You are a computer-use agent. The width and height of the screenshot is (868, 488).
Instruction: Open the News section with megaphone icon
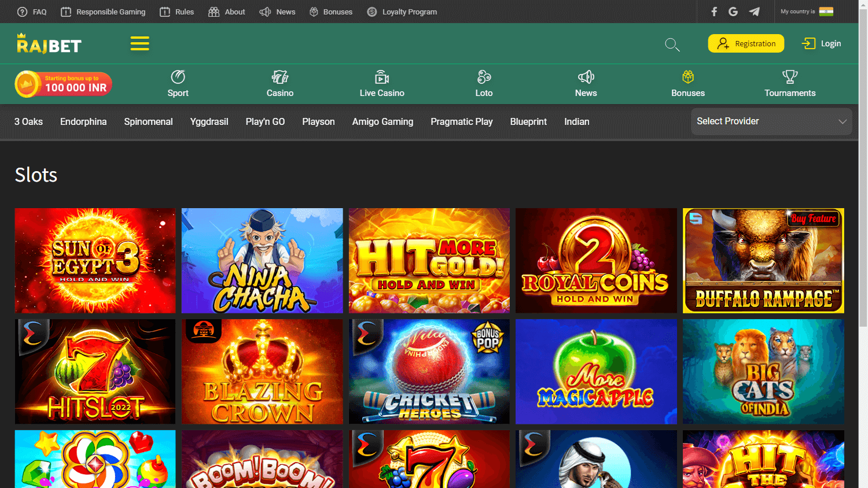(586, 84)
